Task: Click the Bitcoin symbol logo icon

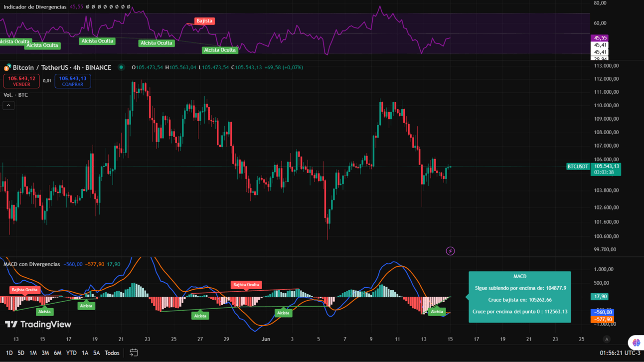Action: point(7,67)
